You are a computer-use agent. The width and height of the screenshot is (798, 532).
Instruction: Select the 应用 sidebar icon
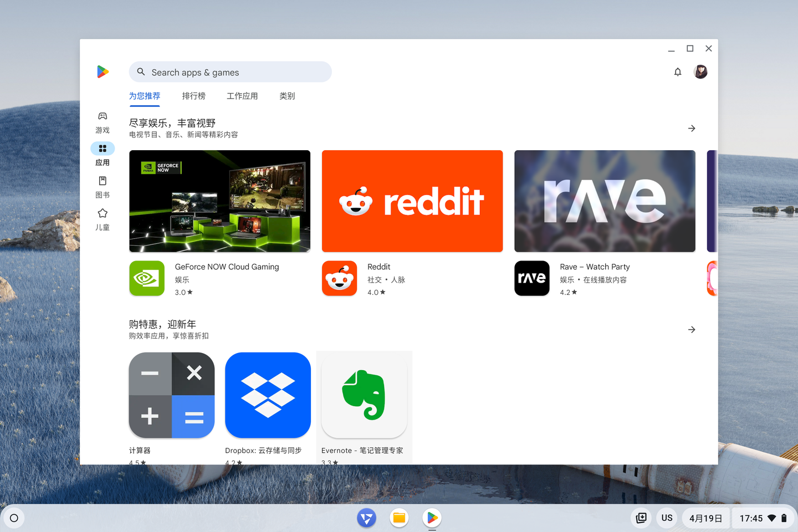(103, 148)
